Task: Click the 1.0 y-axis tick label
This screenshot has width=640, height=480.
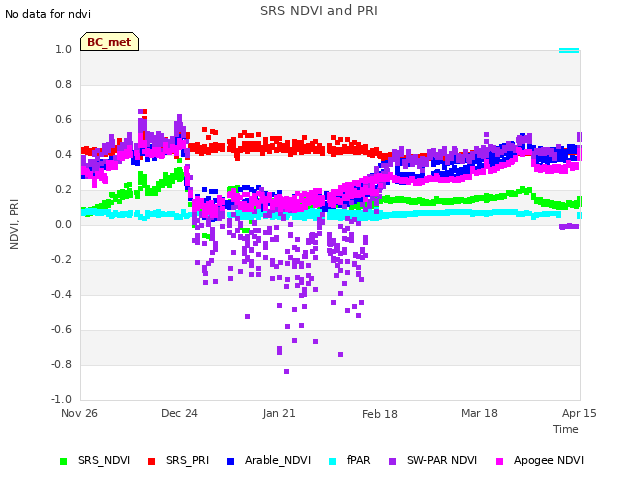Action: (64, 49)
